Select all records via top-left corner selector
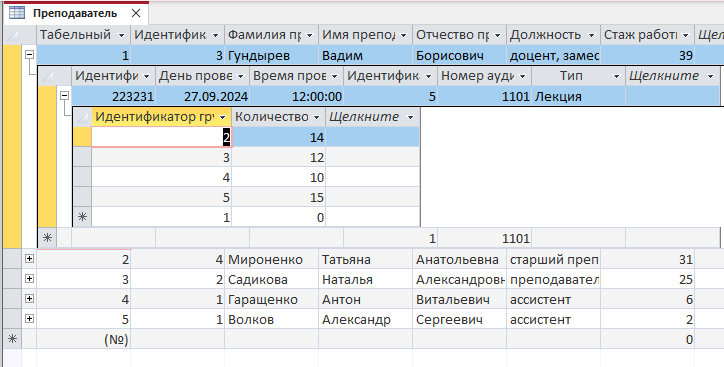The image size is (724, 367). pos(13,35)
